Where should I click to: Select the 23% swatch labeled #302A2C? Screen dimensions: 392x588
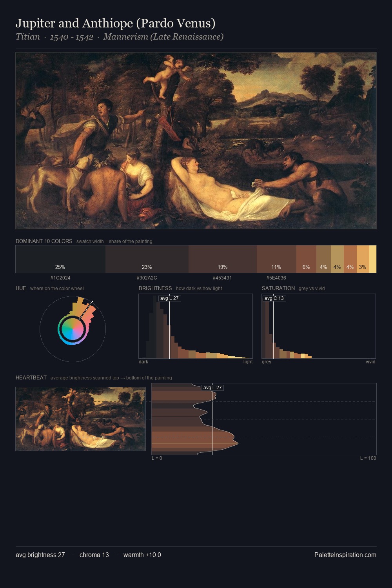pyautogui.click(x=147, y=259)
